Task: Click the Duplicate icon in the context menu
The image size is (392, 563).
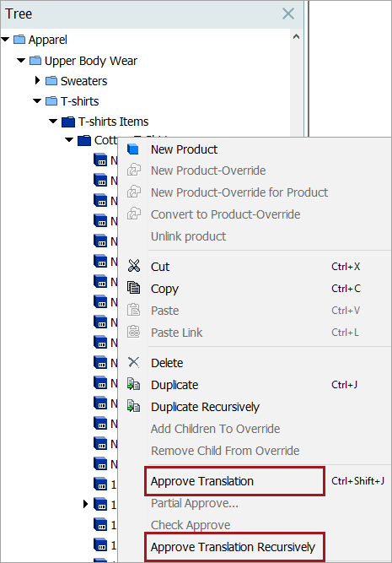Action: click(134, 384)
